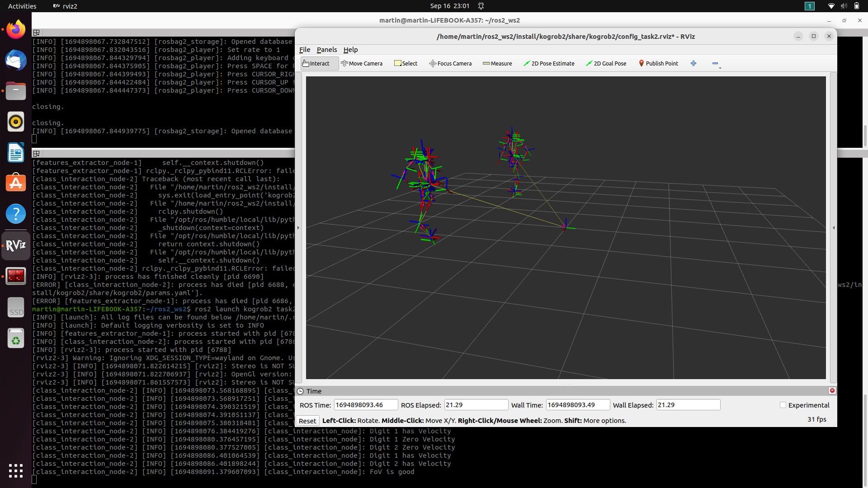Close the Time panel
Image resolution: width=868 pixels, height=488 pixels.
click(832, 391)
